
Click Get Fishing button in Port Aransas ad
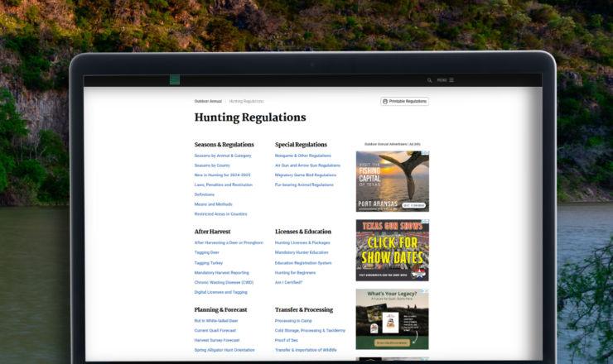point(414,205)
